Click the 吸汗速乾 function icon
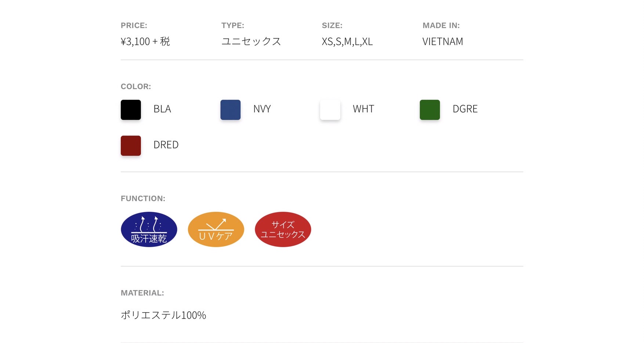Image resolution: width=644 pixels, height=343 pixels. tap(149, 229)
